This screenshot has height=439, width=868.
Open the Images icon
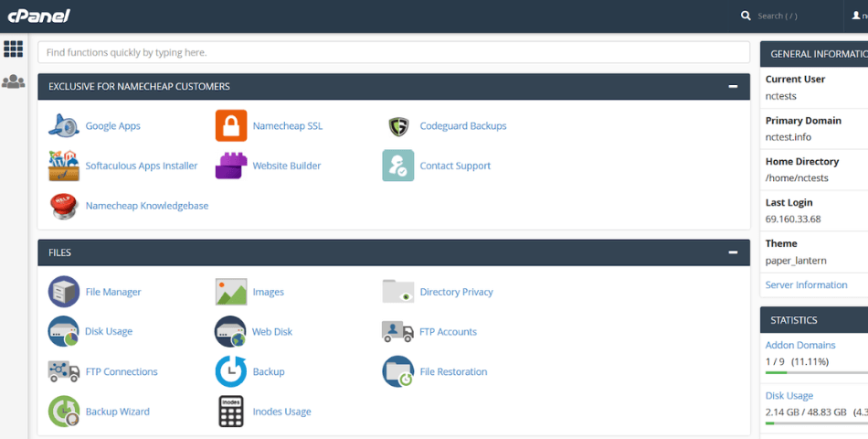point(231,292)
